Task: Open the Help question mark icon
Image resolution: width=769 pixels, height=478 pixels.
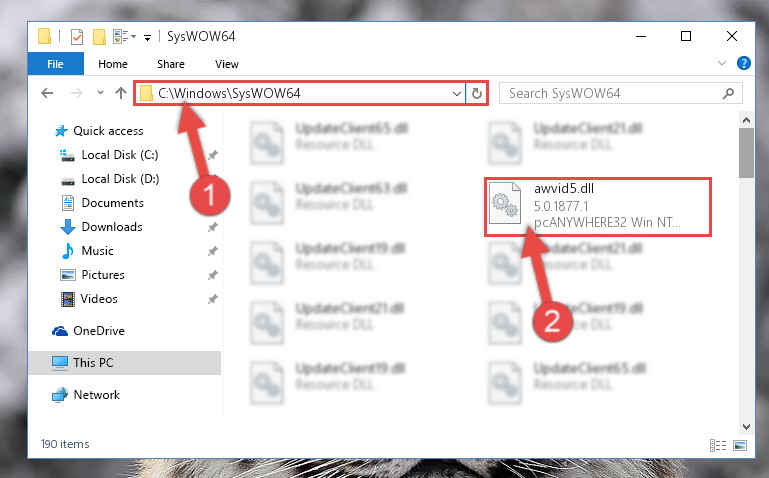Action: (x=743, y=63)
